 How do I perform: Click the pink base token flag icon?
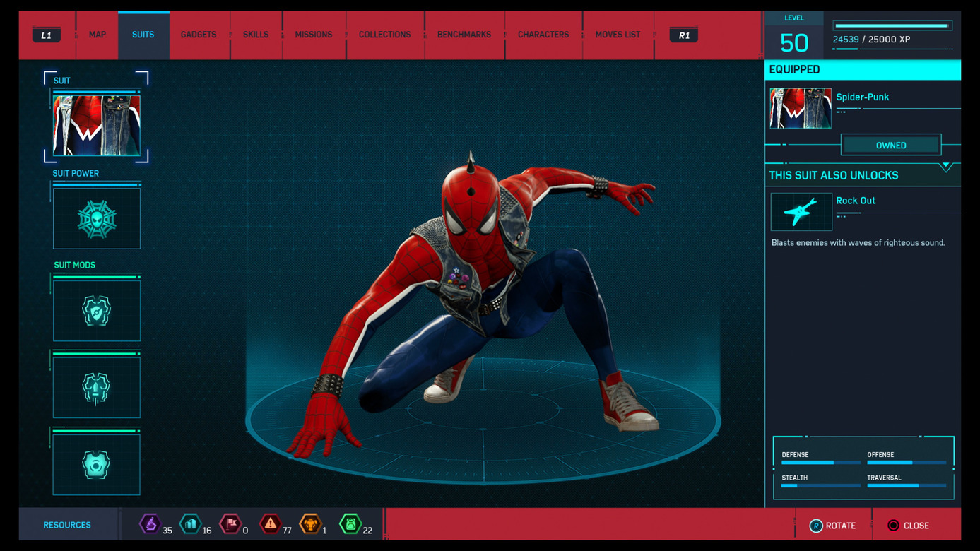point(230,524)
